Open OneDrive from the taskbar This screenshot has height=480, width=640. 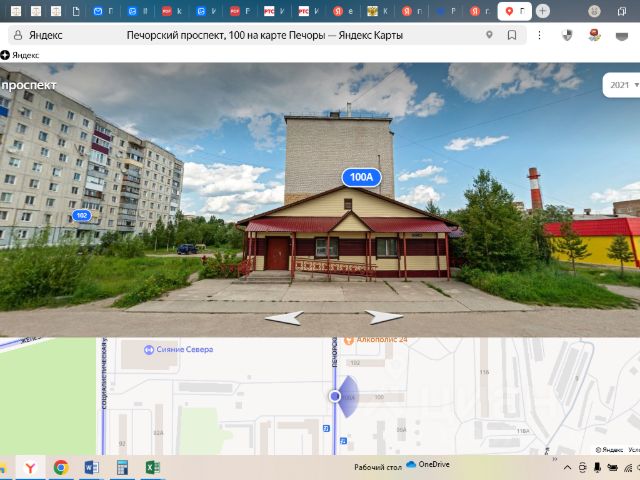click(428, 464)
